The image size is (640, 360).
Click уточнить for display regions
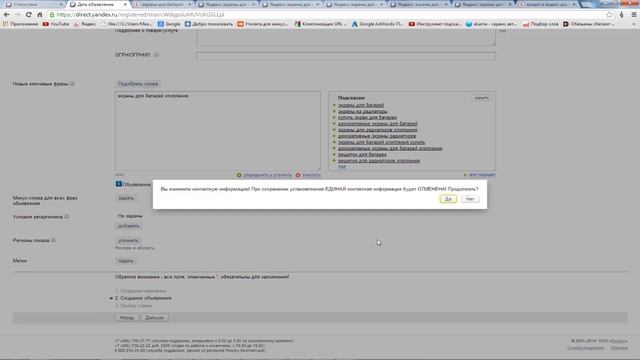point(128,241)
